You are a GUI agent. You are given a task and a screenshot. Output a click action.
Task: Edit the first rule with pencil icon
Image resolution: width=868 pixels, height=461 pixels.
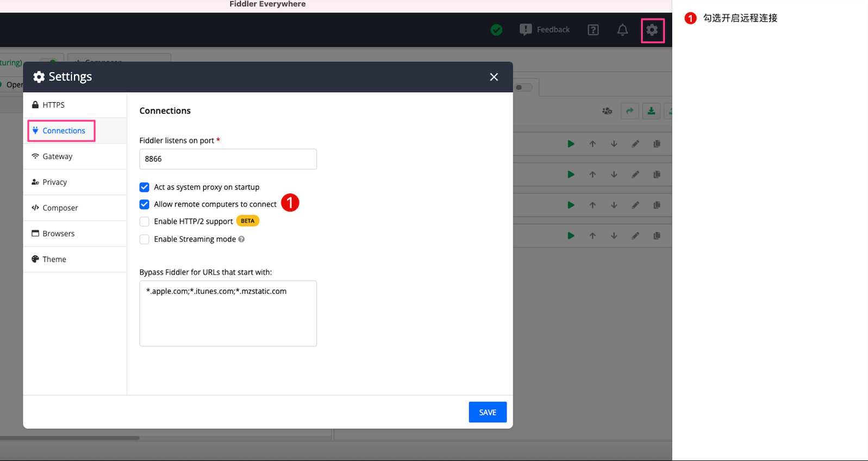(x=635, y=144)
